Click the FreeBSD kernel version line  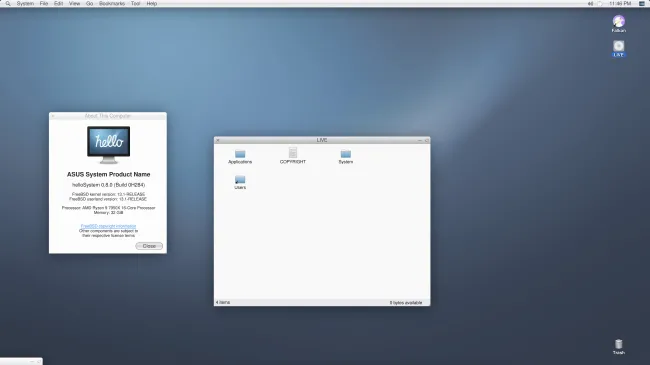click(109, 194)
